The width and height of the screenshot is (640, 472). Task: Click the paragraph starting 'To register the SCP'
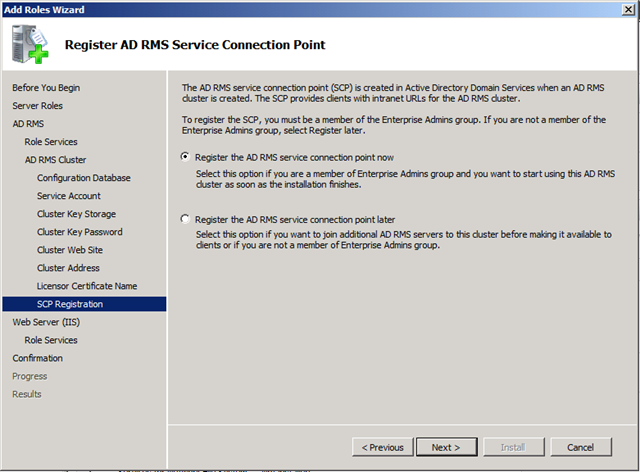[394, 125]
